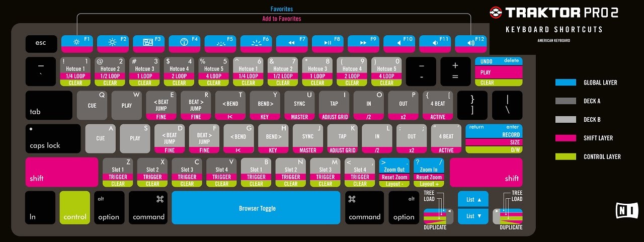Click the J key SYNC / MASTER

(x=308, y=138)
